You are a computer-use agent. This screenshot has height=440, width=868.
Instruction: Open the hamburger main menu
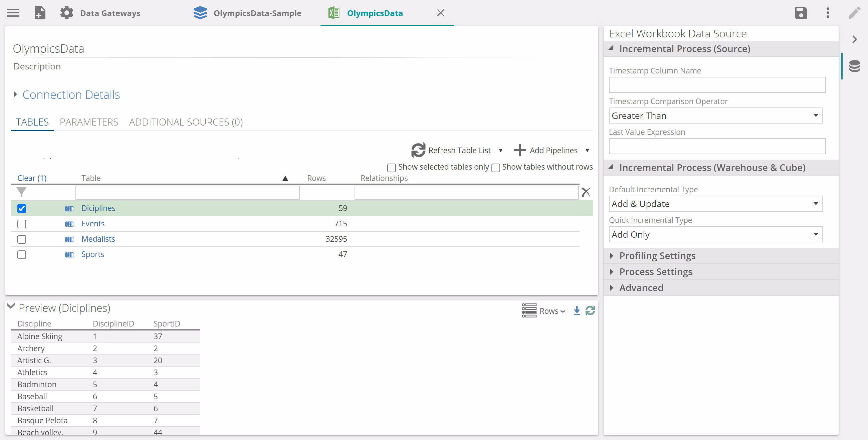pyautogui.click(x=13, y=13)
